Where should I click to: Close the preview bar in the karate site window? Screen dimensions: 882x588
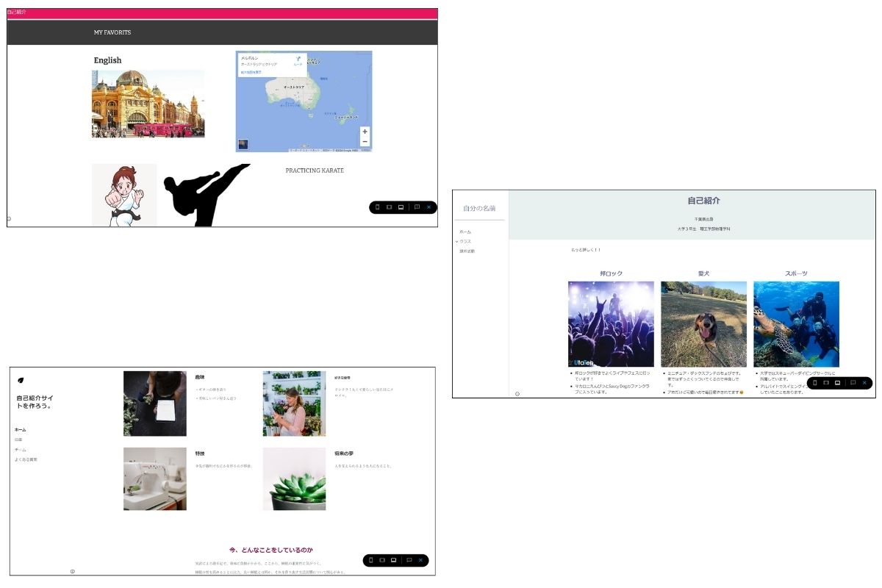[x=429, y=207]
